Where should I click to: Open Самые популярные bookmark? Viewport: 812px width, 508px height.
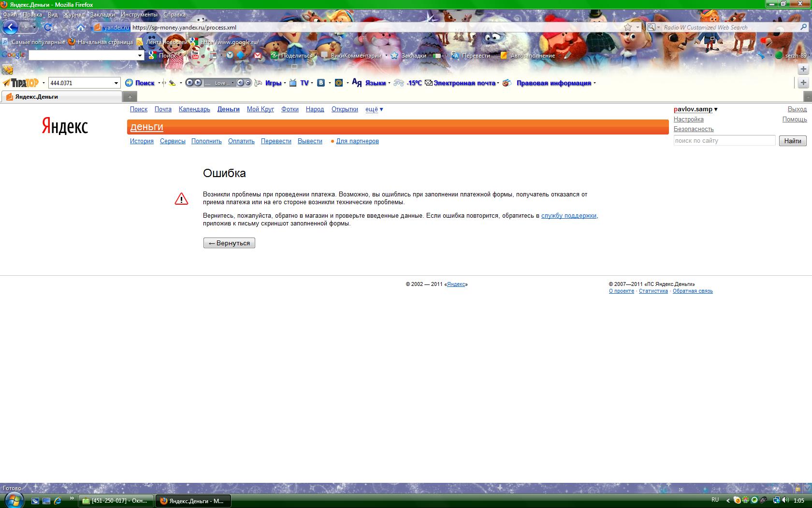(x=34, y=42)
